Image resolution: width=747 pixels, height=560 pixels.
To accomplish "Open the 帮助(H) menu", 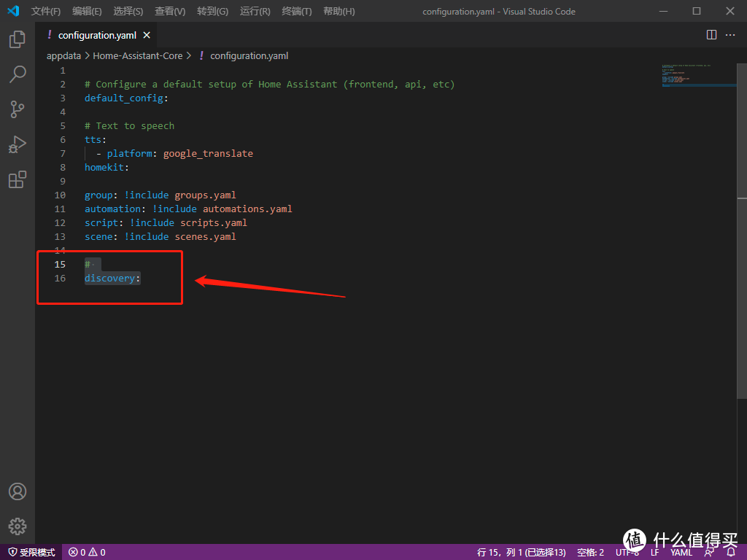I will 338,11.
